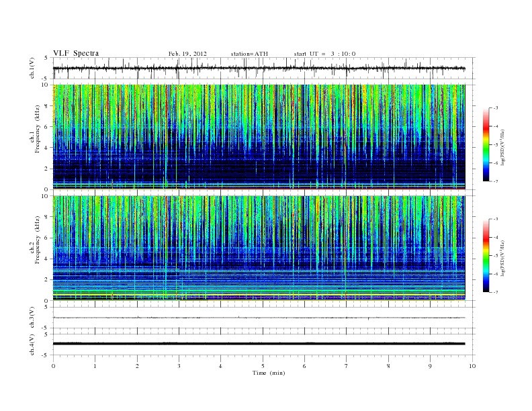This screenshot has height=411, width=532.
Task: Click the "-5" label on ch.1 colorbar
Action: (495, 144)
